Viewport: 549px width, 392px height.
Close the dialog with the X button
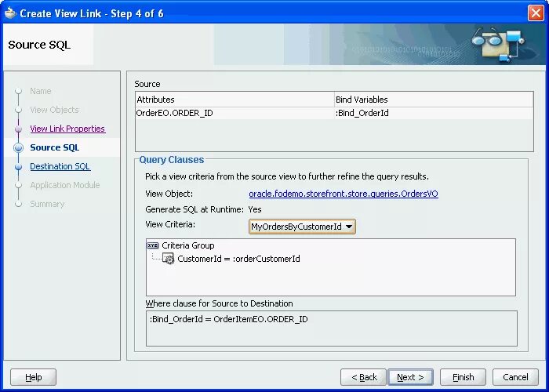pos(536,13)
